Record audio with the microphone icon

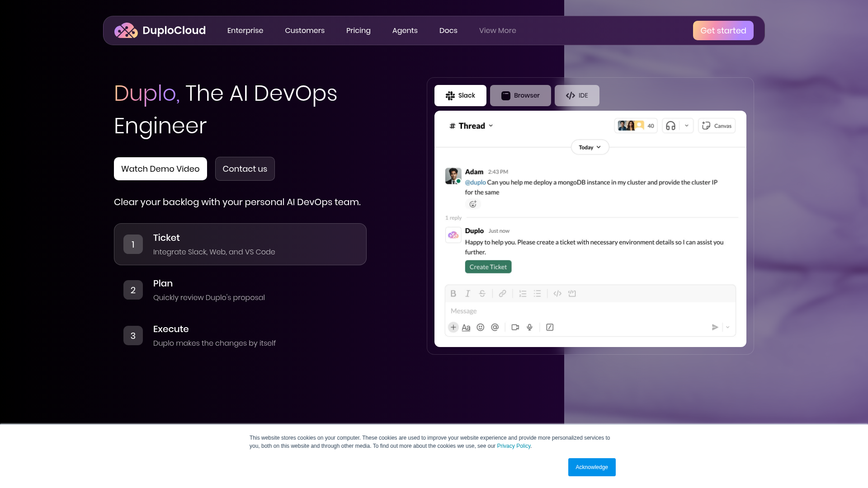click(x=529, y=327)
